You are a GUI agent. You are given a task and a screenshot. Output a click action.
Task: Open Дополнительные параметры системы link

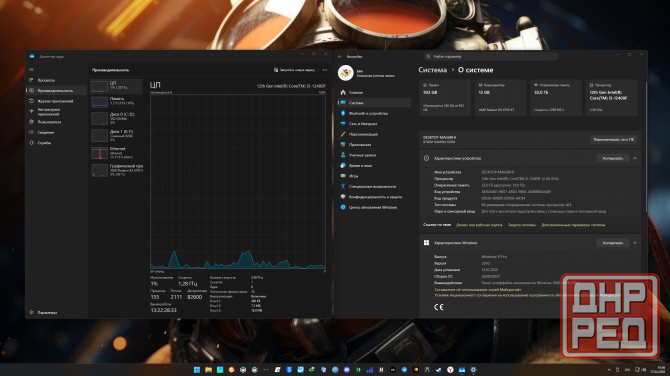click(x=573, y=225)
